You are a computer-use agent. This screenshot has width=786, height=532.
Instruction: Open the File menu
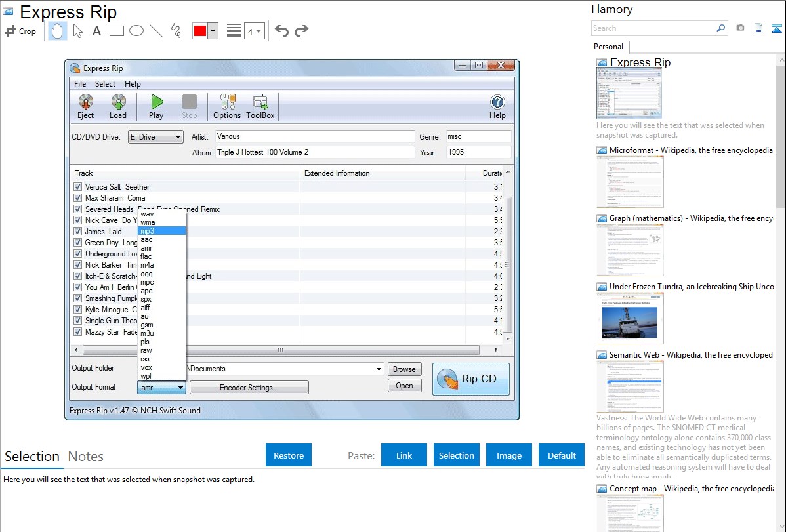[80, 84]
